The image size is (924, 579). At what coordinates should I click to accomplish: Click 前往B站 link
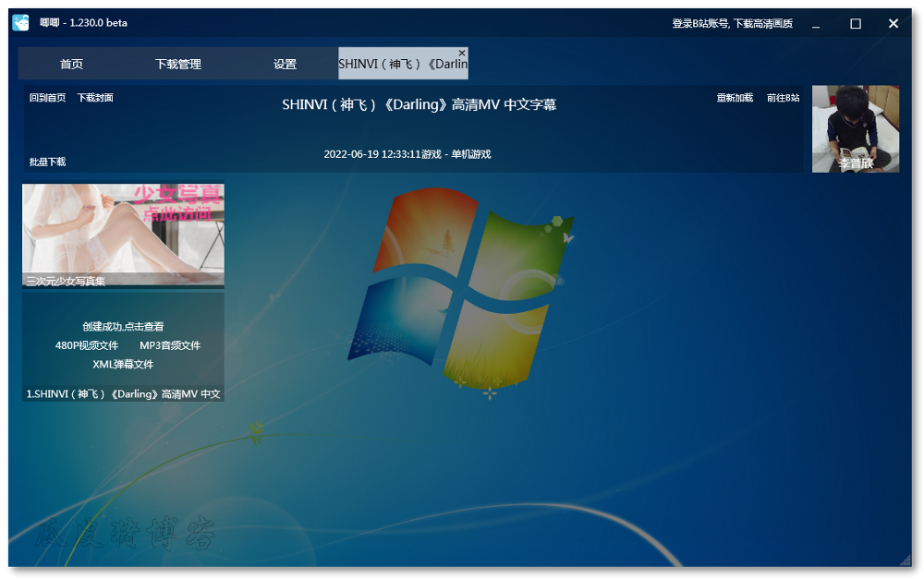coord(784,98)
